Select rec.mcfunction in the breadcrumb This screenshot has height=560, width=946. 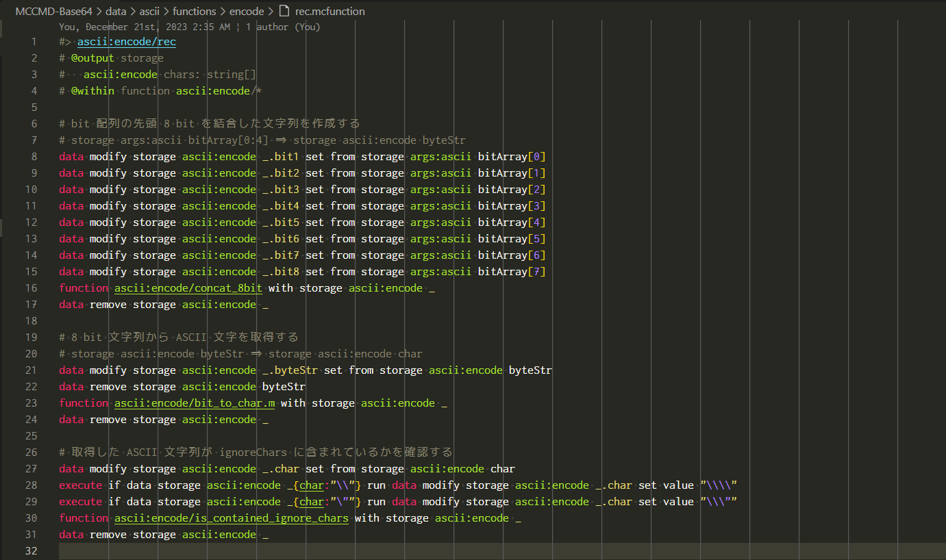point(329,11)
